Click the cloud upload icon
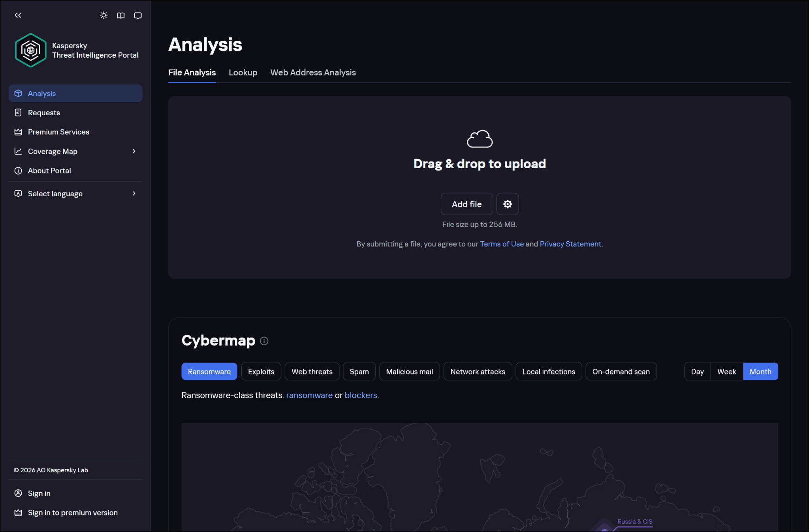Screen dimensions: 809x532 coord(480,139)
